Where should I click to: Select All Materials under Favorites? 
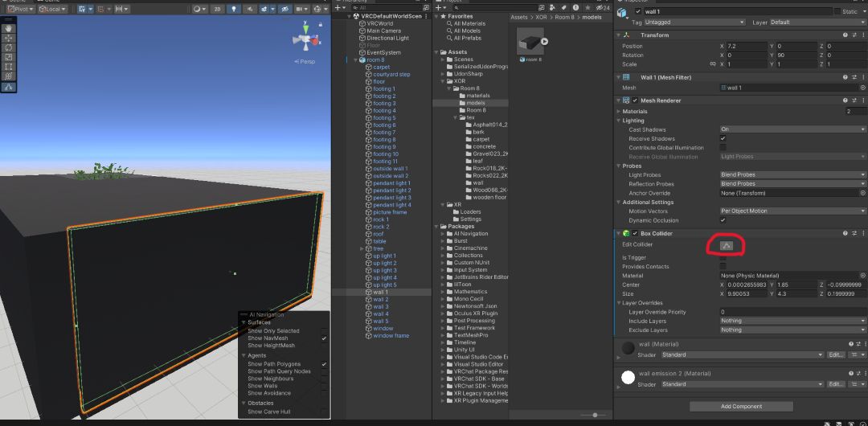(469, 23)
